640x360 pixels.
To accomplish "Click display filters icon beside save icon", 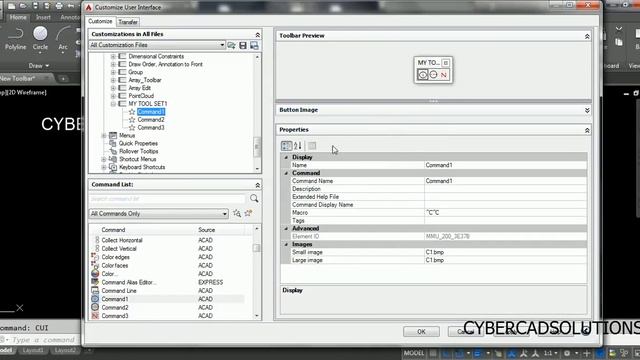I will click(x=254, y=45).
